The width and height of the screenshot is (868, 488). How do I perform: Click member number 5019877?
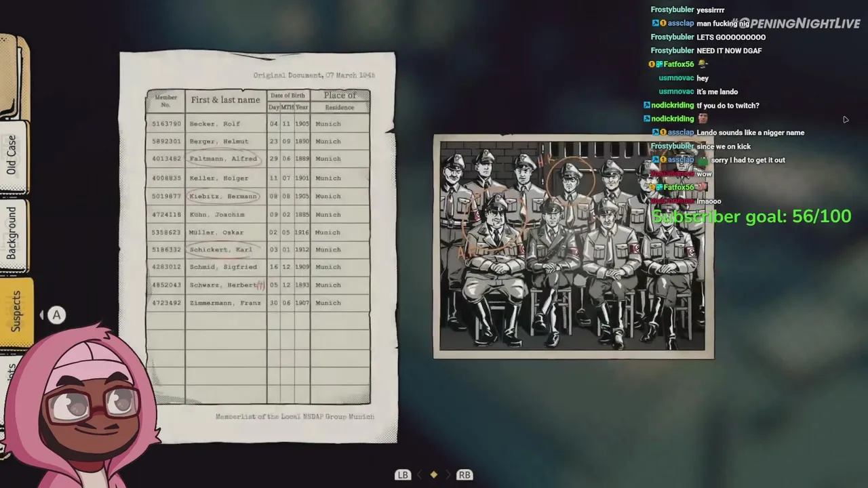coord(166,197)
